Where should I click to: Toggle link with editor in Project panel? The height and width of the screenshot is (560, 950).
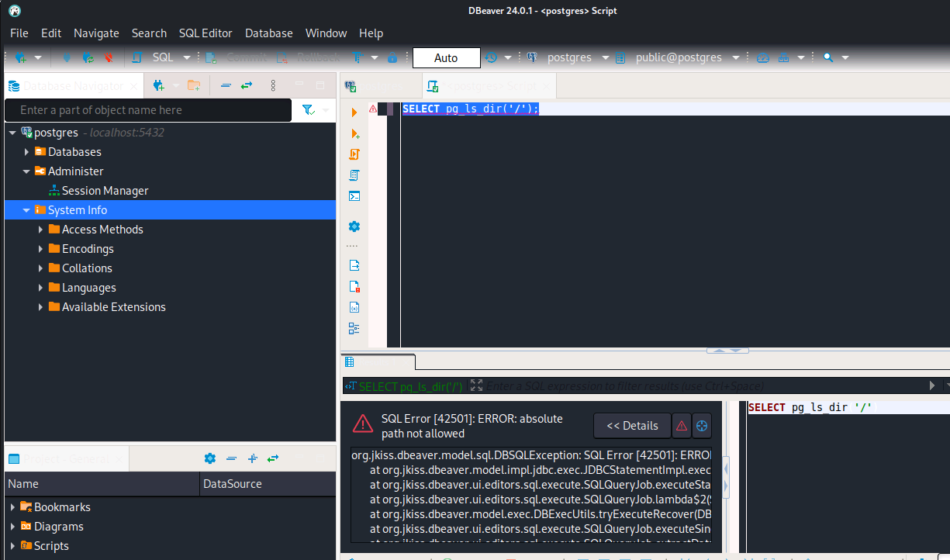point(273,458)
